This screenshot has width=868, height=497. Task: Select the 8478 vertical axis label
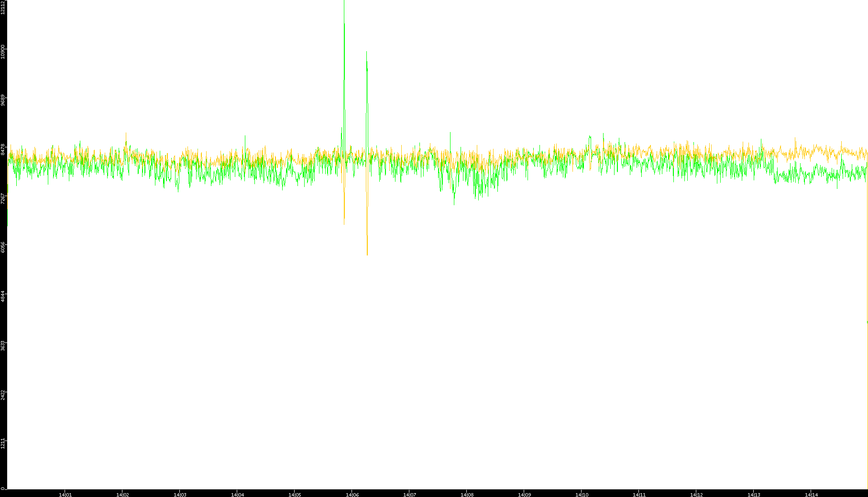pos(3,149)
